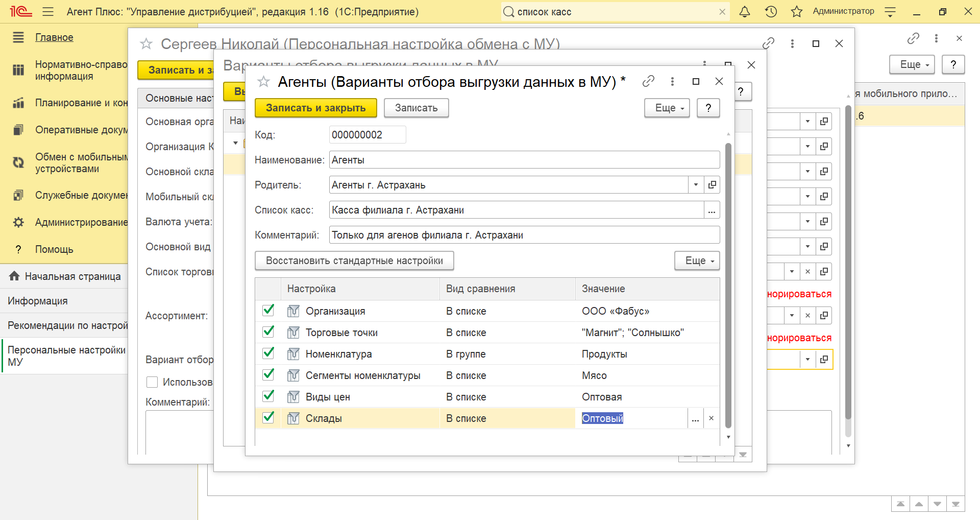Uncheck the Виды цен filter checkbox

(268, 396)
